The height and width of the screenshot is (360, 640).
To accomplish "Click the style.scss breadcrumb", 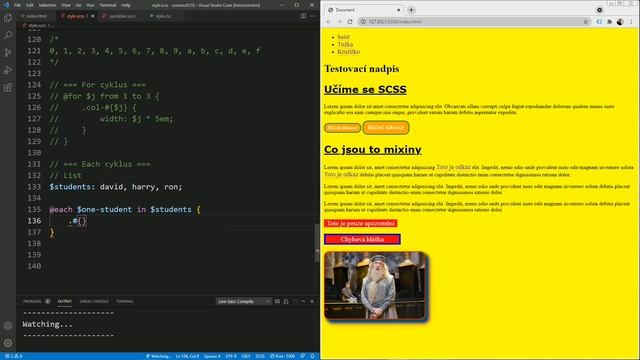I will pos(38,25).
